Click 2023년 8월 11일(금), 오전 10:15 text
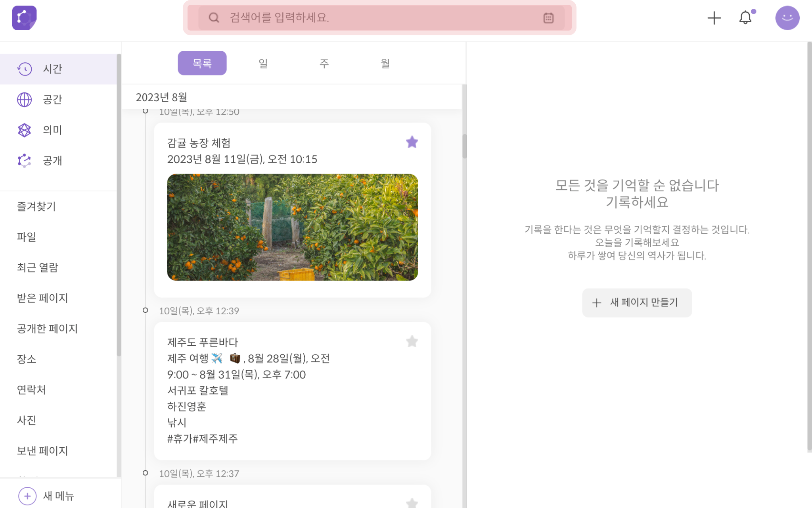 pos(242,159)
